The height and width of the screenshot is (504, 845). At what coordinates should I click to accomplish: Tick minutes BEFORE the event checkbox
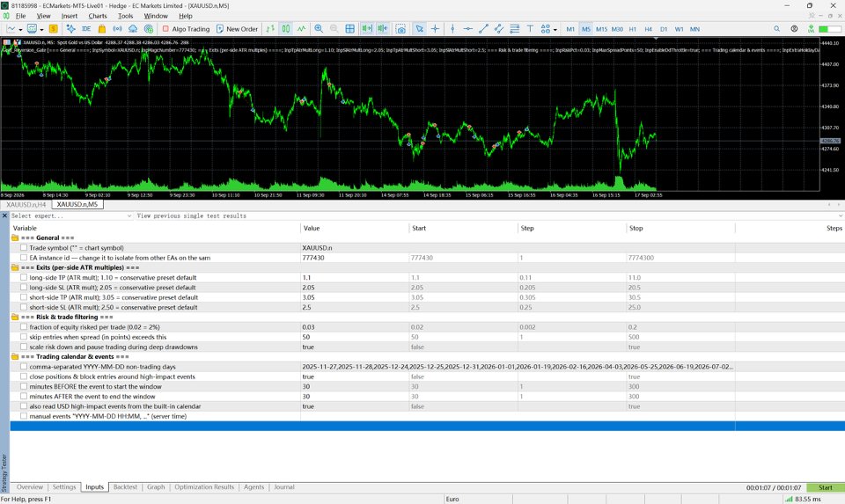[24, 386]
